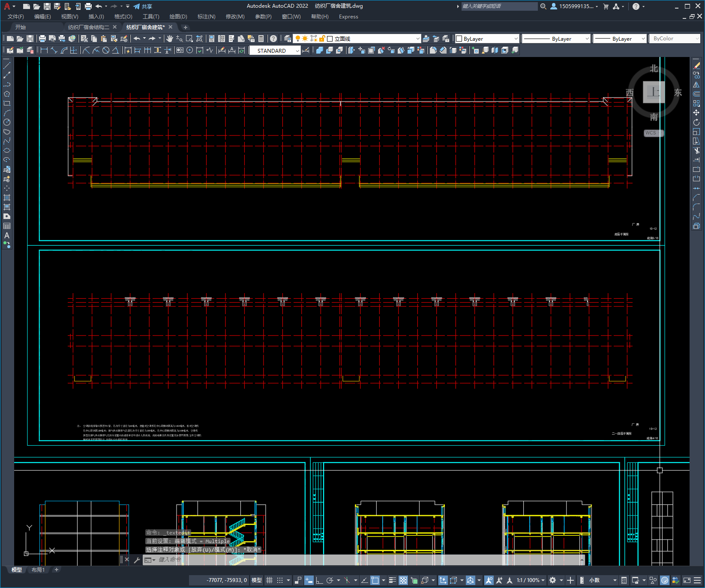Toggle ortho mode in status bar

[319, 580]
